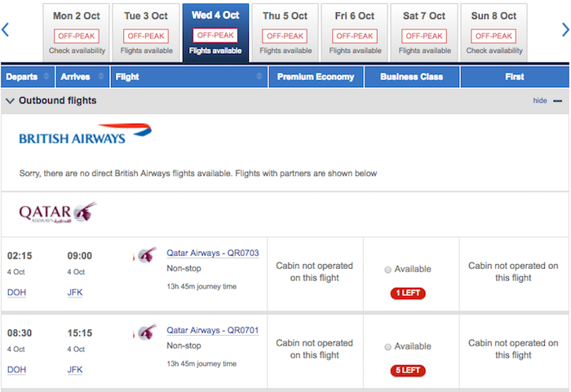Click JFK airport link on 15:15 arrival

pos(75,369)
